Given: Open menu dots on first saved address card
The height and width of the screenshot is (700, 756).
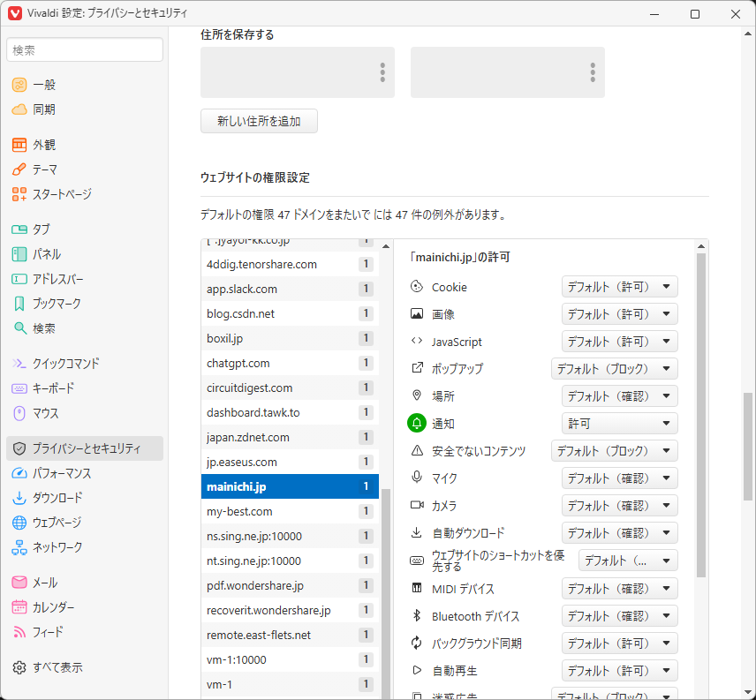Looking at the screenshot, I should (x=382, y=72).
